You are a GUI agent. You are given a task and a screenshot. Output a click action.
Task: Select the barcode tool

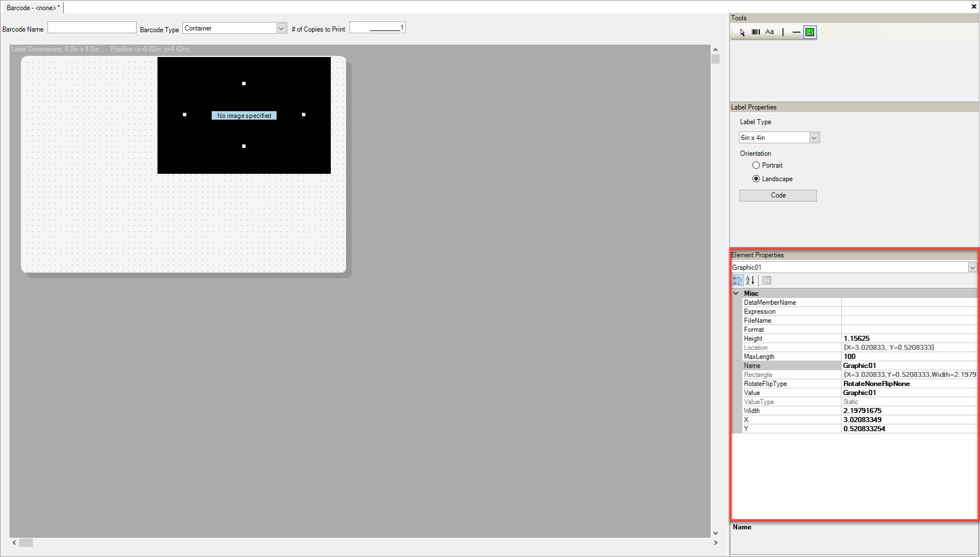click(x=756, y=32)
